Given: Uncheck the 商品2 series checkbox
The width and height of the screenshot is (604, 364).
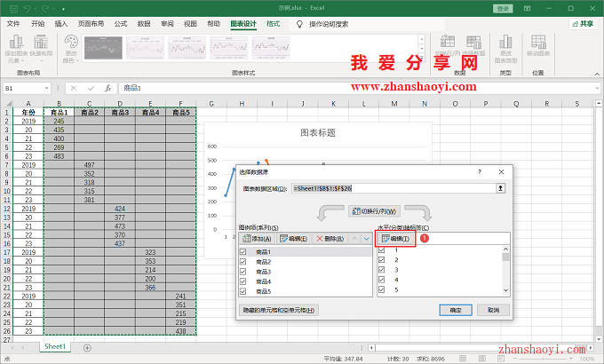Looking at the screenshot, I should 243,262.
